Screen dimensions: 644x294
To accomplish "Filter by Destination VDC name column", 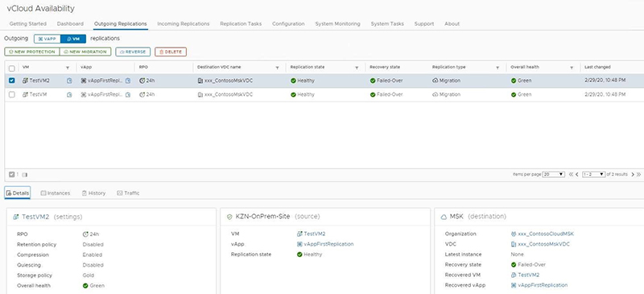I will coord(277,68).
